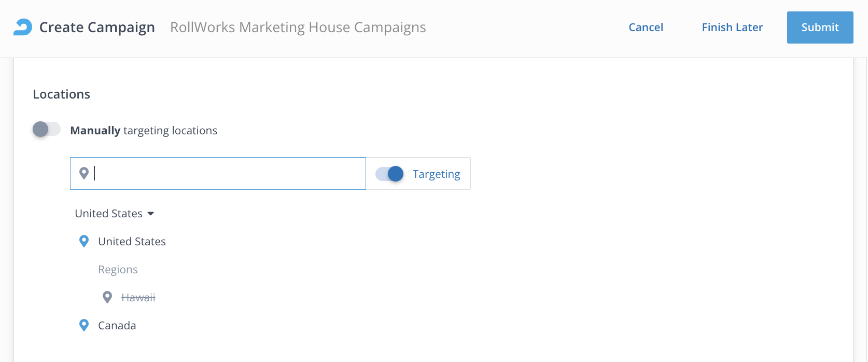Click the blue pin icon beside United States
868x362 pixels.
(x=84, y=241)
